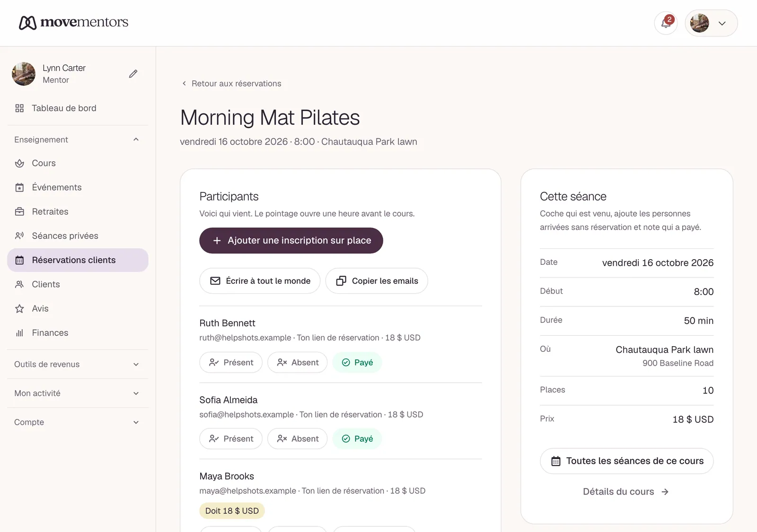Go back via Retour aux réservations
Viewport: 757px width, 532px height.
coord(231,84)
